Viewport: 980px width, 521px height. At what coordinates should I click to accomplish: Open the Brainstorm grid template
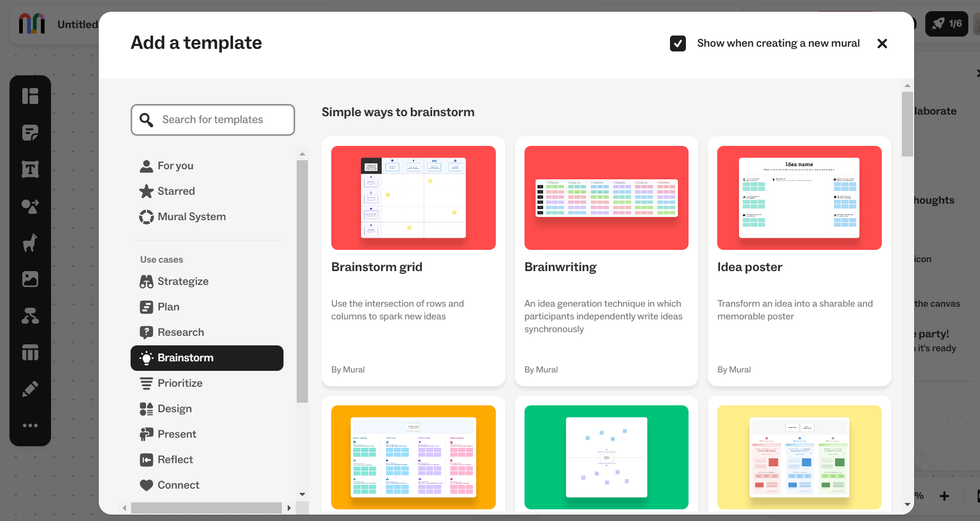pos(413,261)
